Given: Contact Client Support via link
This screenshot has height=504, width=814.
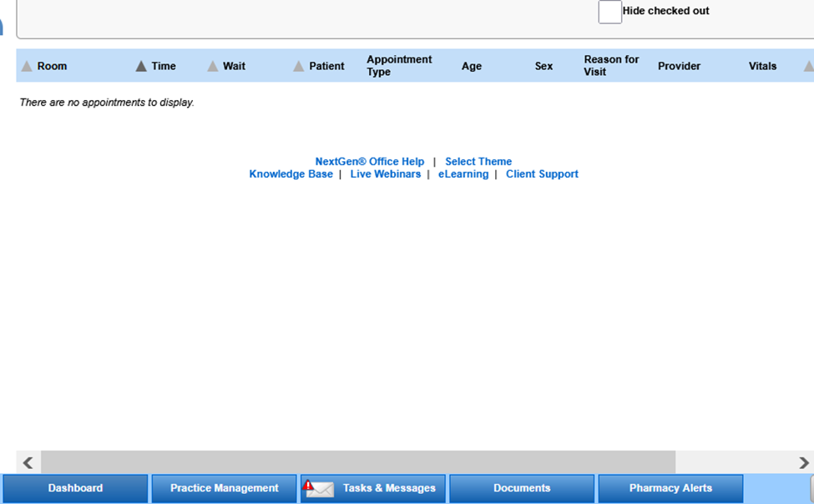Looking at the screenshot, I should click(542, 174).
